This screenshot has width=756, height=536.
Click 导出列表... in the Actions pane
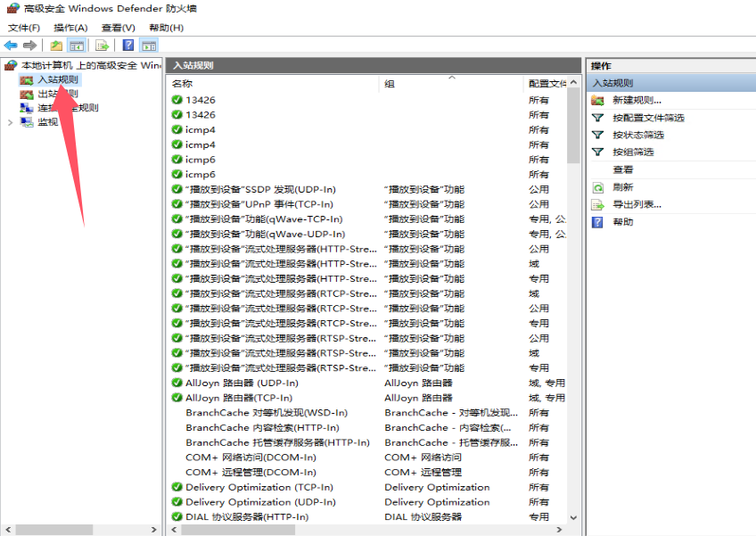637,204
